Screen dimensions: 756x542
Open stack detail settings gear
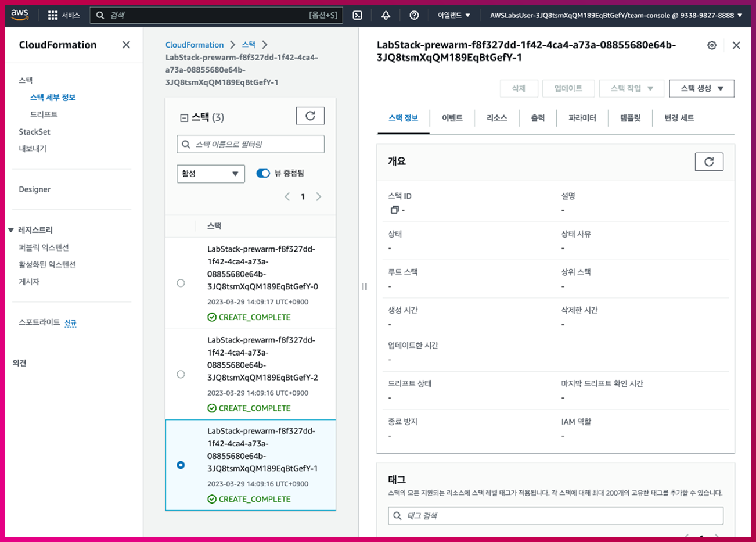coord(712,45)
